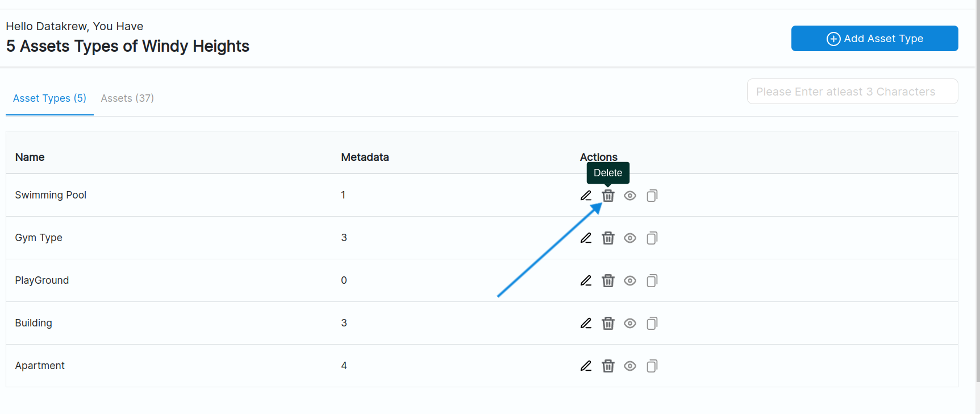980x414 pixels.
Task: Click Swimming Pool metadata count 1
Action: tap(343, 195)
